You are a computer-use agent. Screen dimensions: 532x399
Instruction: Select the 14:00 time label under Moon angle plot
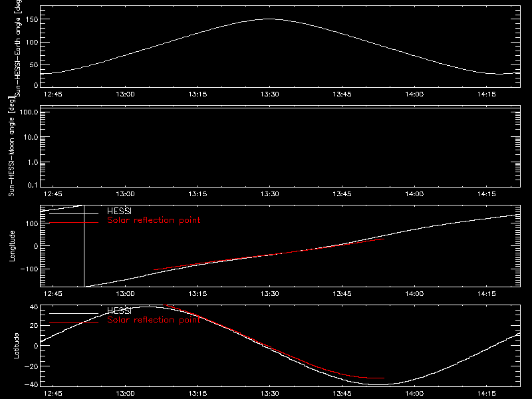[414, 194]
